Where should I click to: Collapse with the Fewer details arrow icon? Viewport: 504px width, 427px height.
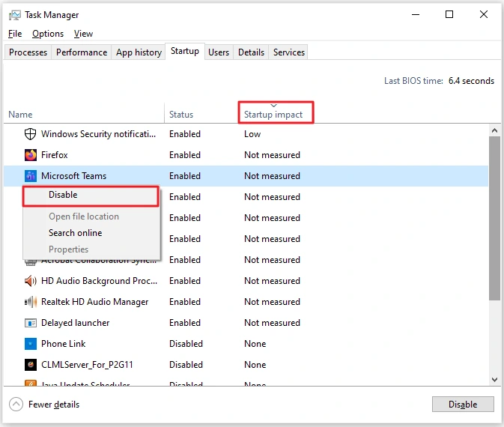[16, 405]
